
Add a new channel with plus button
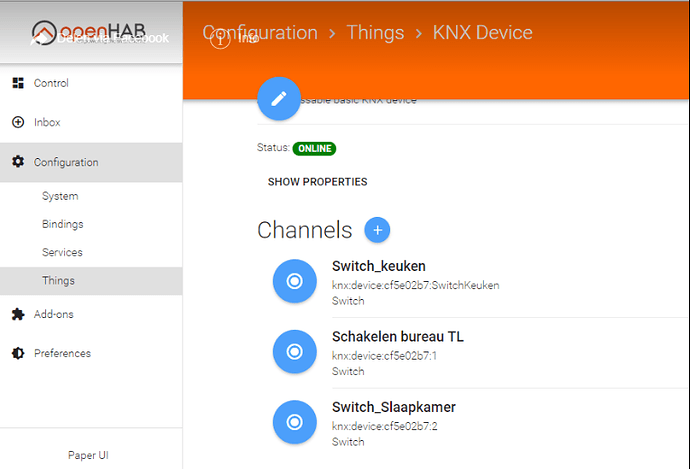pos(377,230)
